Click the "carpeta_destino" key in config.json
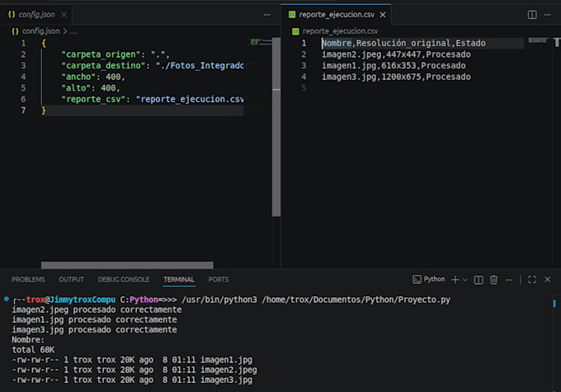 (103, 65)
